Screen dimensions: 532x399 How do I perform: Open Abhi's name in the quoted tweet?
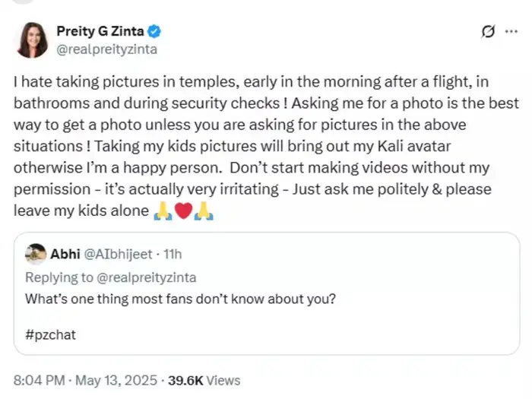click(x=63, y=254)
